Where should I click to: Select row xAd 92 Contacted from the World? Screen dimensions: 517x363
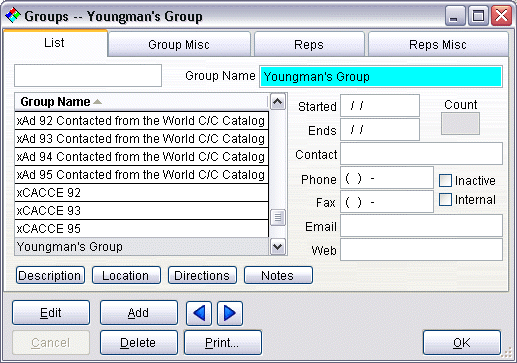[x=142, y=120]
